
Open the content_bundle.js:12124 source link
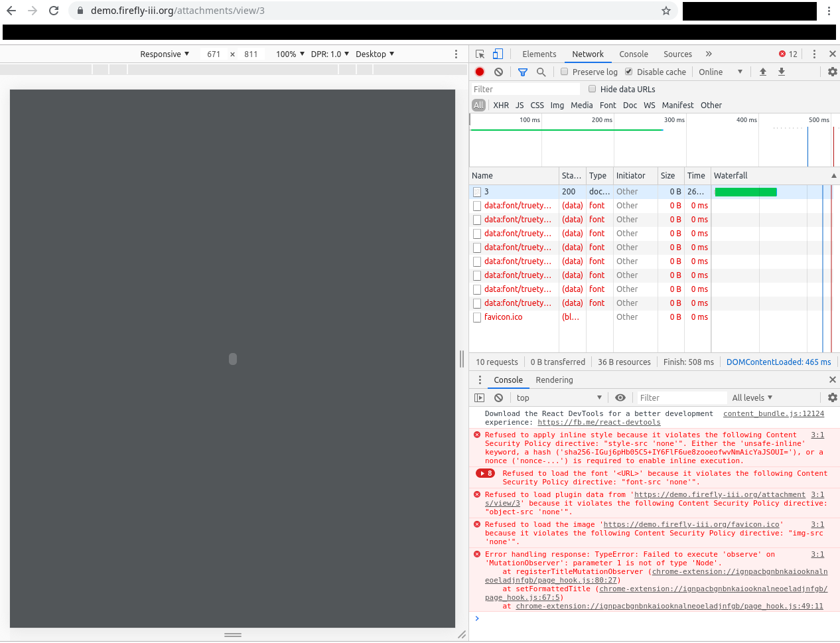point(773,413)
